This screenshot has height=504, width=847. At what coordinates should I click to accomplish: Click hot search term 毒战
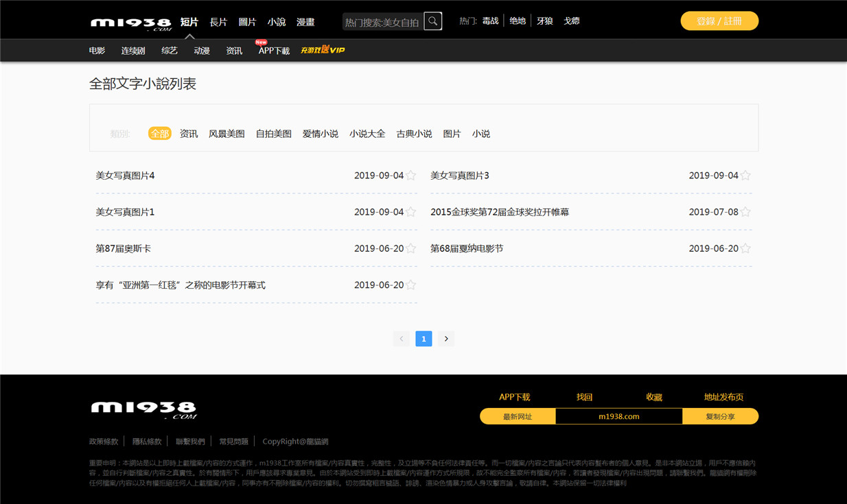(x=490, y=21)
